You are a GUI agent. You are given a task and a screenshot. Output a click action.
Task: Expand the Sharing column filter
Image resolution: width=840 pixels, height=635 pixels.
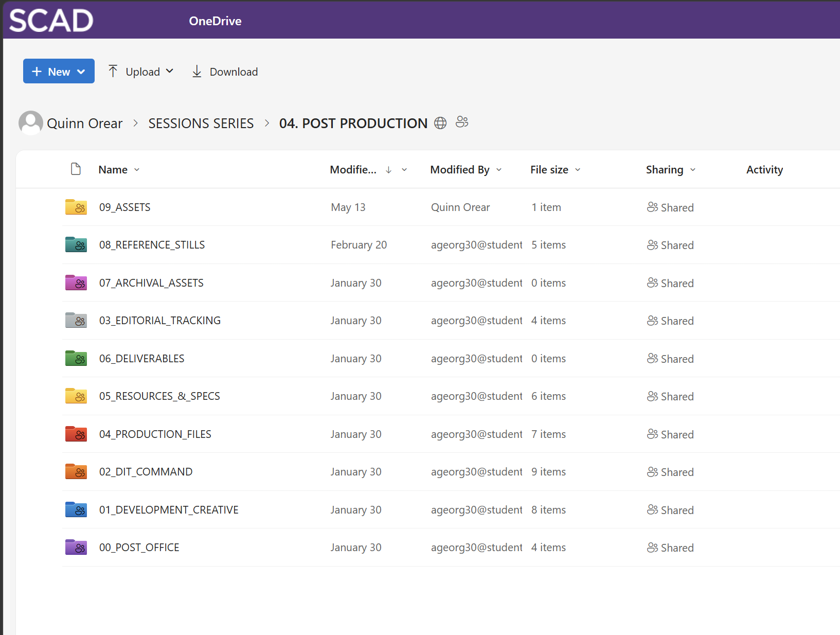point(693,170)
